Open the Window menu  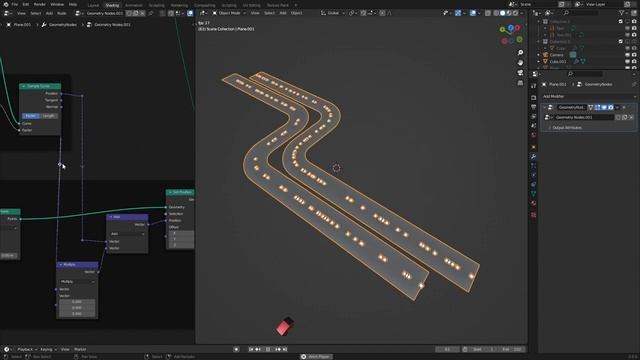57,4
